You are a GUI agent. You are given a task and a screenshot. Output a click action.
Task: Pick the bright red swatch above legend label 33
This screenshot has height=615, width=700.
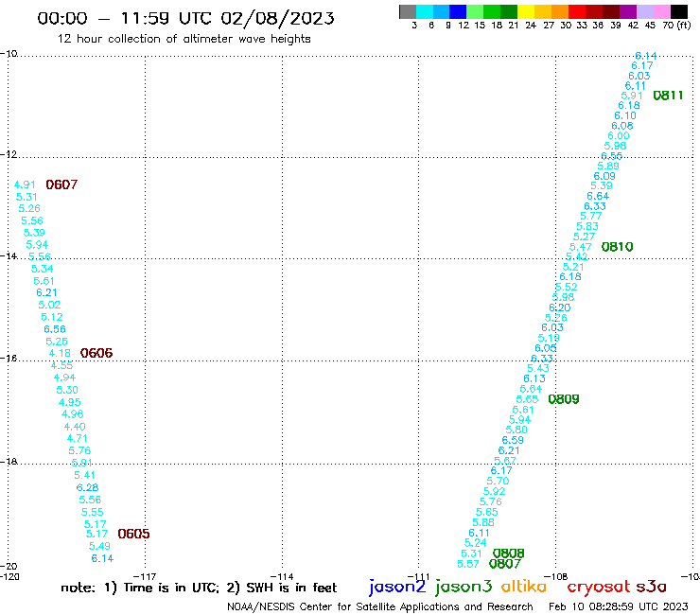[x=577, y=11]
